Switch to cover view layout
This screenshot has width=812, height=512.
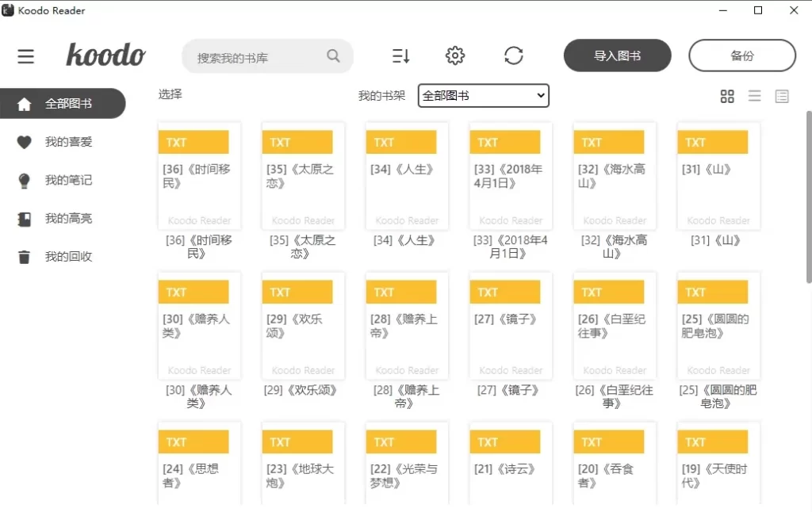[782, 96]
